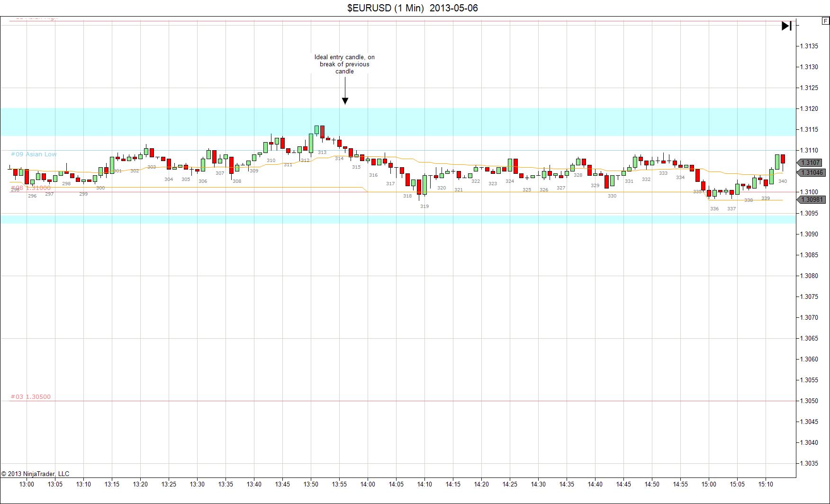The width and height of the screenshot is (830, 504).
Task: Click the 1.3120 price axis label
Action: [x=809, y=109]
